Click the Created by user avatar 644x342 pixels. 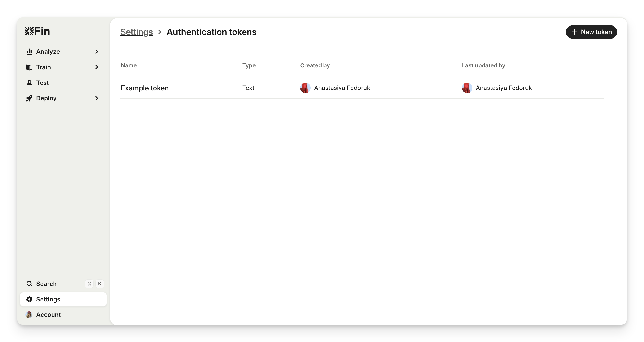point(305,88)
